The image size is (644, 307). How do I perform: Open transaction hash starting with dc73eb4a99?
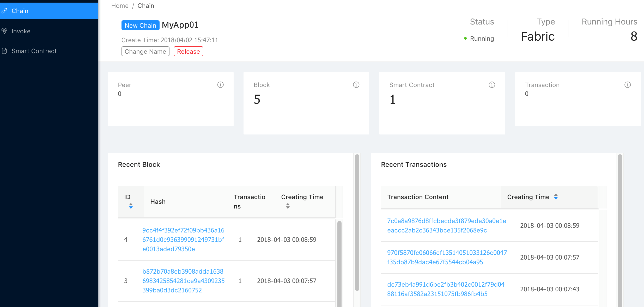pyautogui.click(x=446, y=289)
